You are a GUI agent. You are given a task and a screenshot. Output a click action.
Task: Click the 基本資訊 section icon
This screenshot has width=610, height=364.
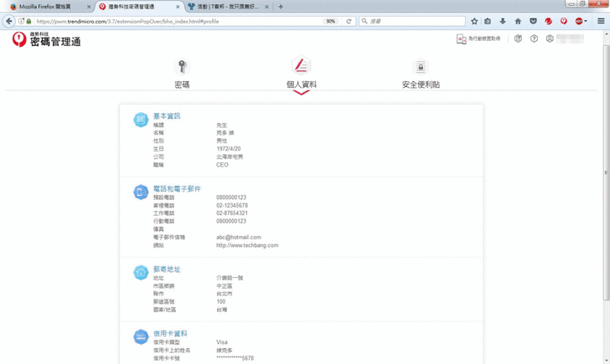[141, 120]
